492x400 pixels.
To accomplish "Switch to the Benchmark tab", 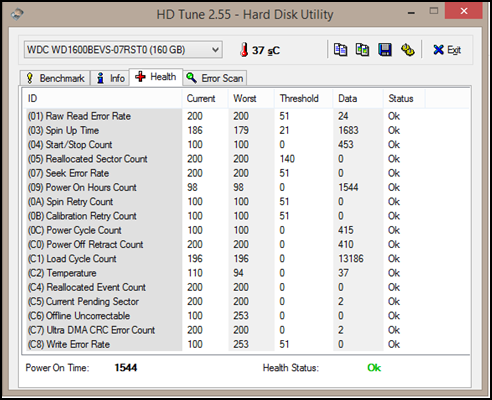I will (x=55, y=78).
